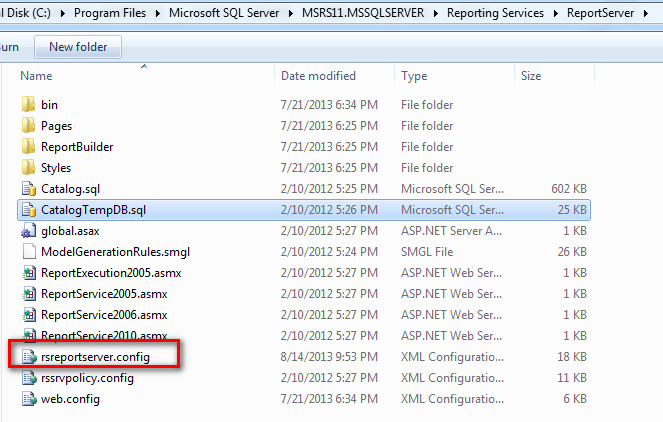Select the file named ModelGenerationRules.smgl
This screenshot has width=663, height=422.
tap(115, 252)
